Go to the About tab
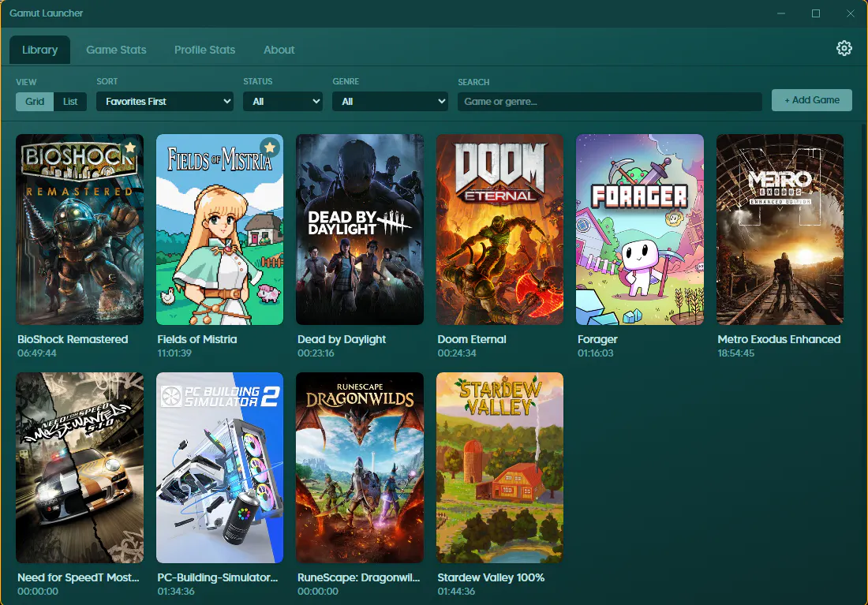Screen dimensions: 868x605 pos(279,50)
